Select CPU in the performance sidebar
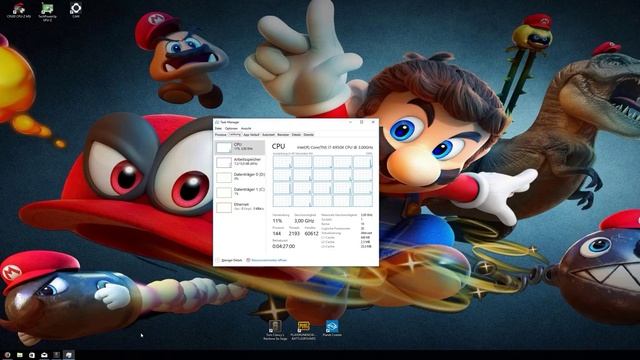 (x=240, y=147)
